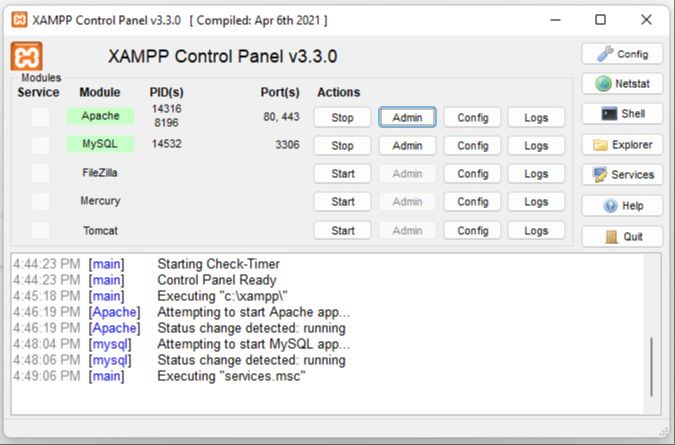Open Apache Admin page
The height and width of the screenshot is (445, 675).
[407, 117]
